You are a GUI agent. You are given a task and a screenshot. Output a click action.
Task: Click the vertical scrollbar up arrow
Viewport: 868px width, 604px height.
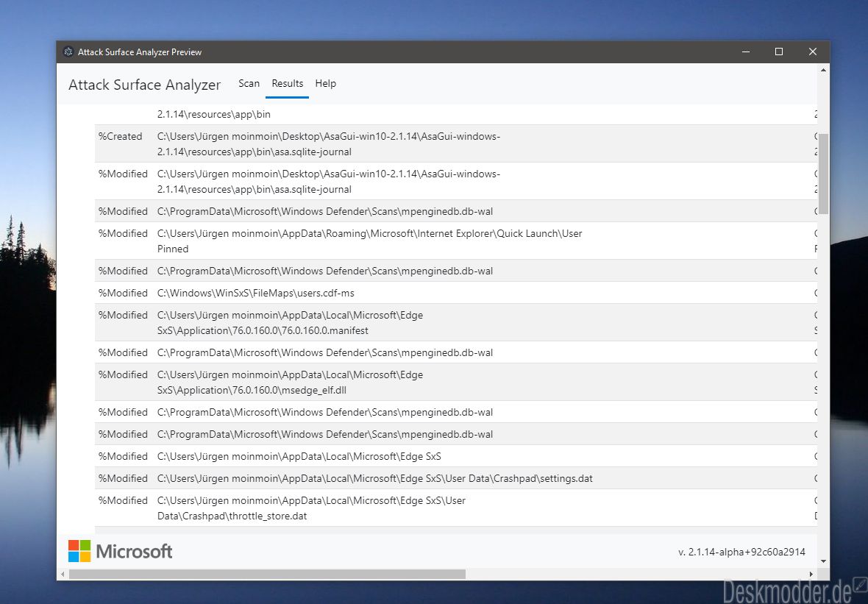(x=823, y=71)
